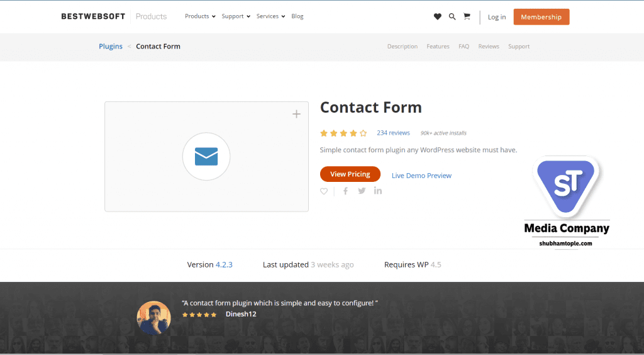
Task: Open the Blog menu item
Action: coord(297,16)
